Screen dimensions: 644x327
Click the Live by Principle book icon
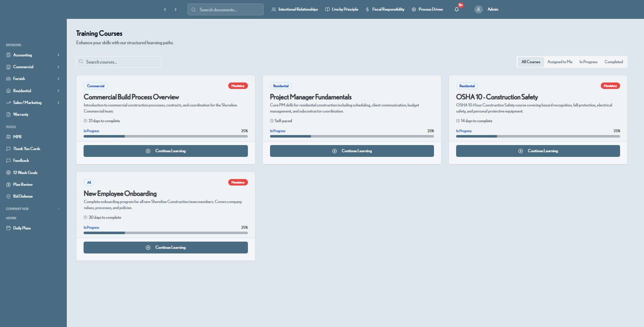click(327, 9)
